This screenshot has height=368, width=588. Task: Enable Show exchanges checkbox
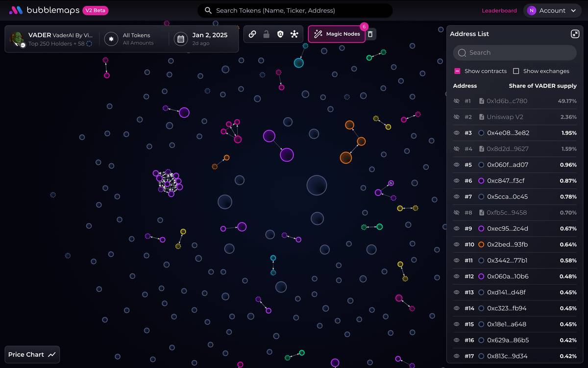[x=516, y=71]
